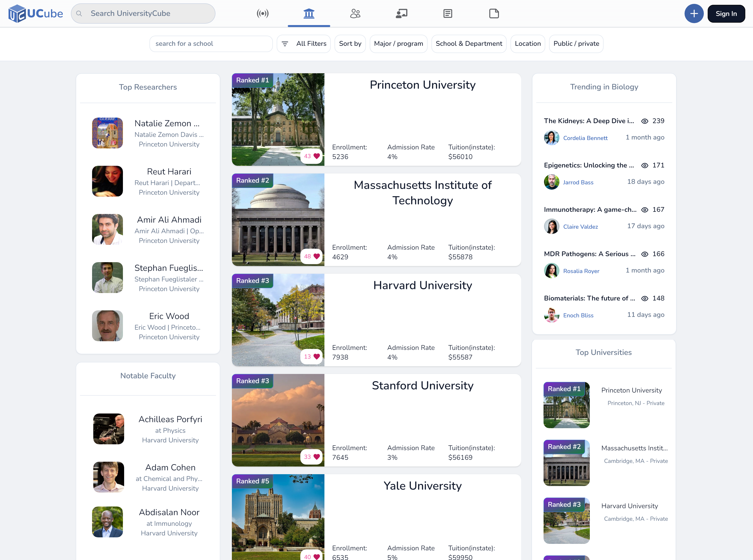
Task: Open the live broadcast icon in navbar
Action: tap(262, 13)
